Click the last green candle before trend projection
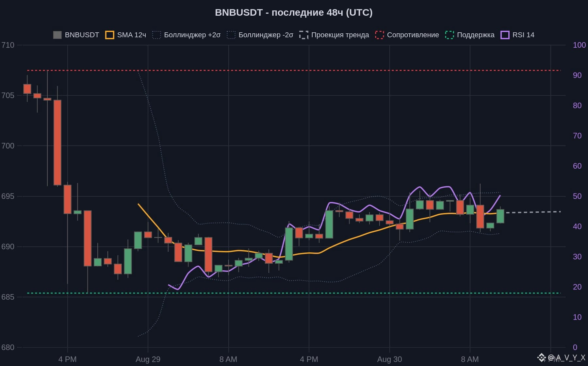This screenshot has height=366, width=588. click(x=500, y=216)
